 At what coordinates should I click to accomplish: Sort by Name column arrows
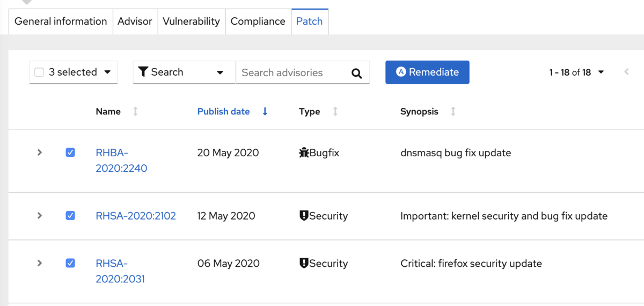point(135,112)
